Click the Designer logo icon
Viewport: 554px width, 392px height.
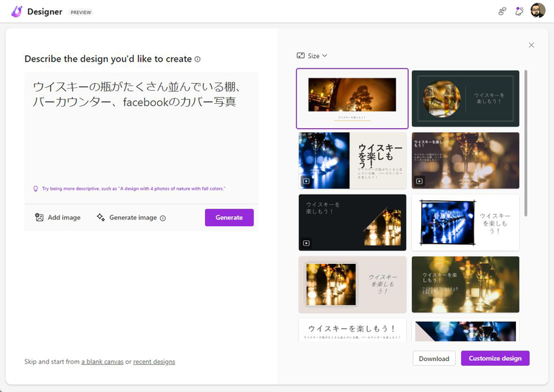(x=17, y=12)
